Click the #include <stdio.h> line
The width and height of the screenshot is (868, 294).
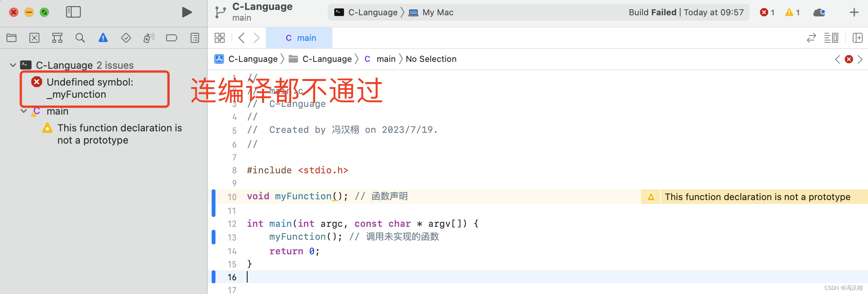coord(298,170)
